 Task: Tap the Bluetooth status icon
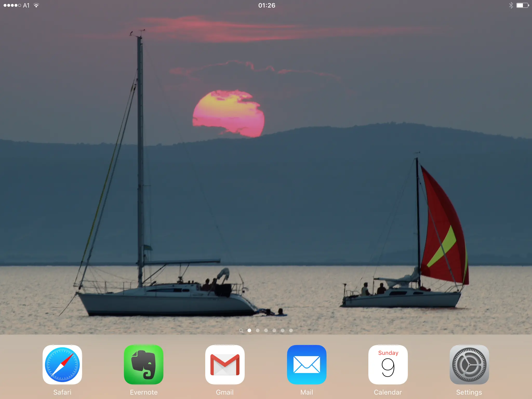coord(511,5)
